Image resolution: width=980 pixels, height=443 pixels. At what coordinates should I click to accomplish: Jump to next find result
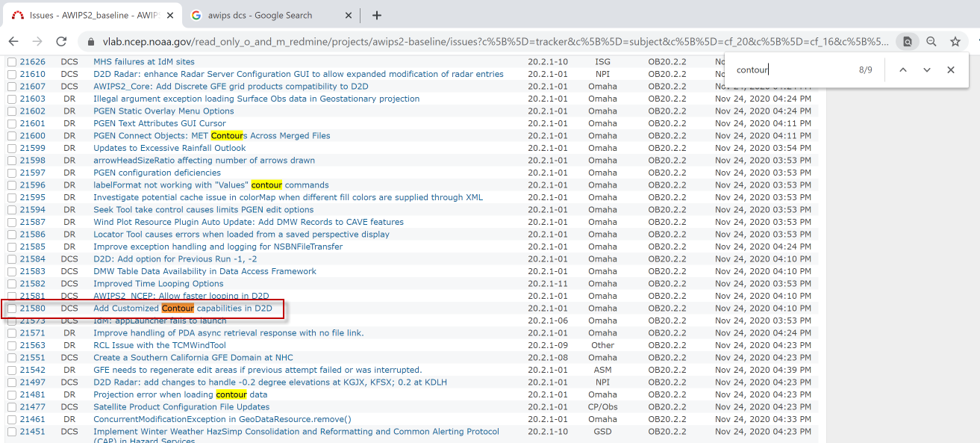click(927, 69)
